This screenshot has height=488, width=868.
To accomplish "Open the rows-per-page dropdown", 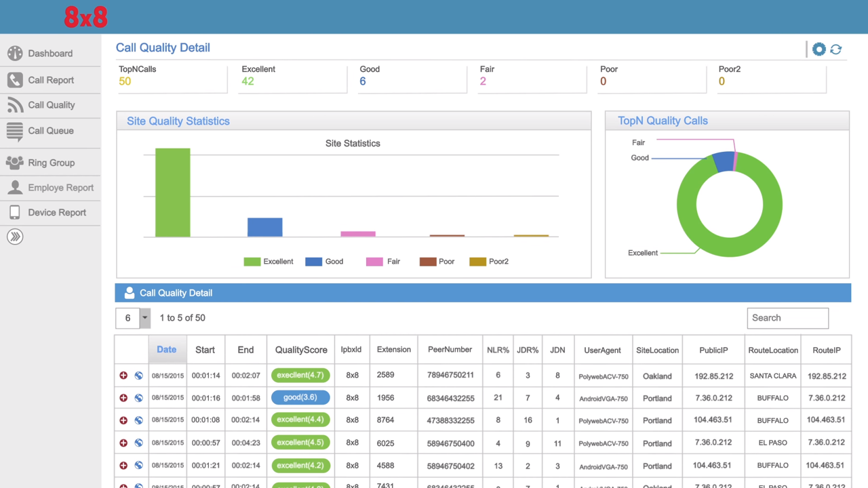I will pyautogui.click(x=144, y=318).
